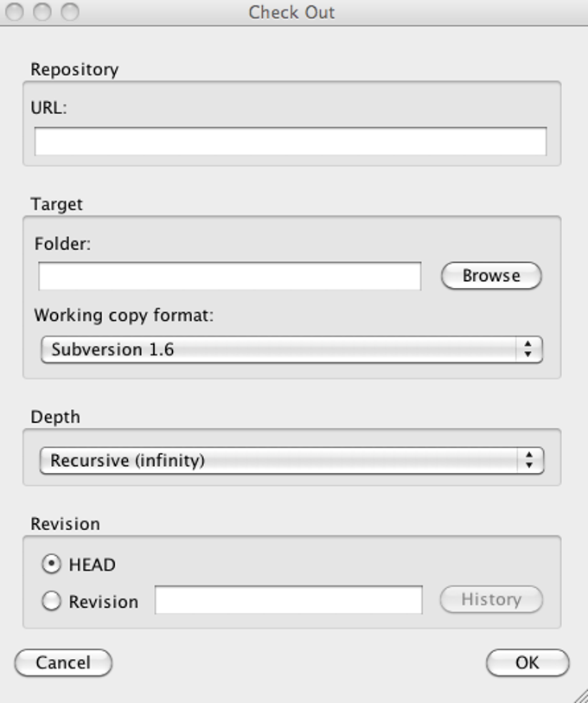Click the window resize grip corner

click(x=579, y=695)
